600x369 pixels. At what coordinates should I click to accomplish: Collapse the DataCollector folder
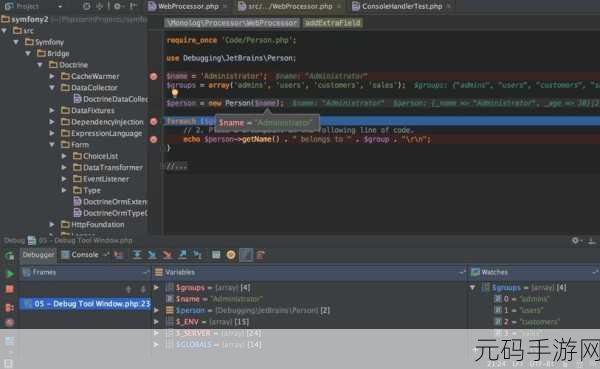[52, 88]
